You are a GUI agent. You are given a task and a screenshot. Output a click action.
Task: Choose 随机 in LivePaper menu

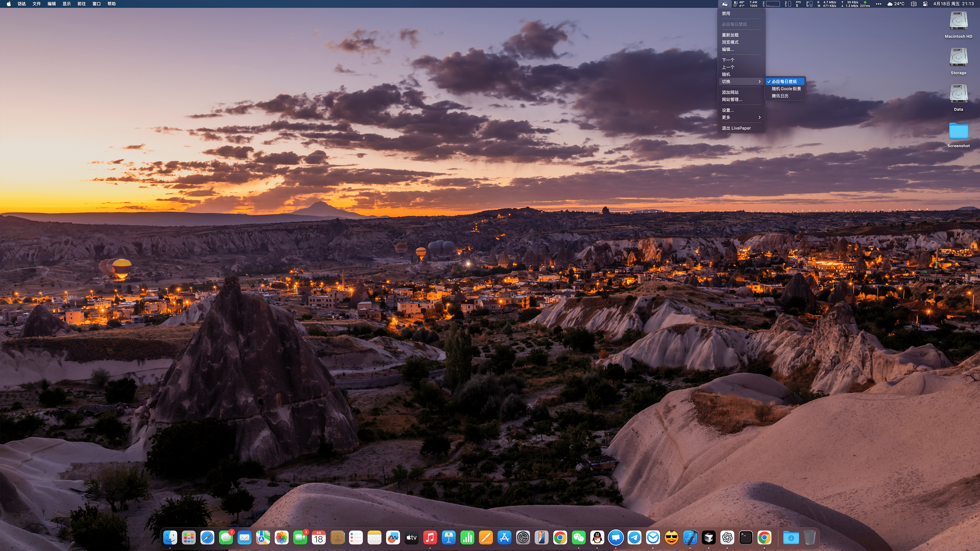click(741, 74)
